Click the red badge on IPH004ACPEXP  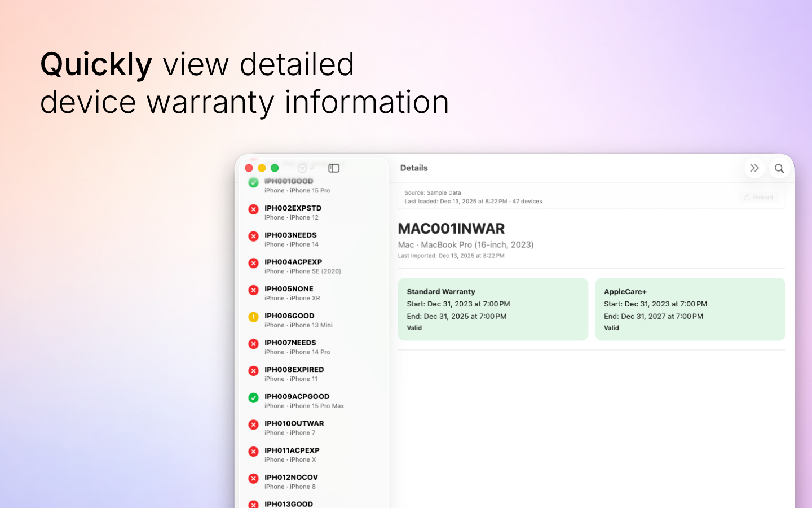253,263
